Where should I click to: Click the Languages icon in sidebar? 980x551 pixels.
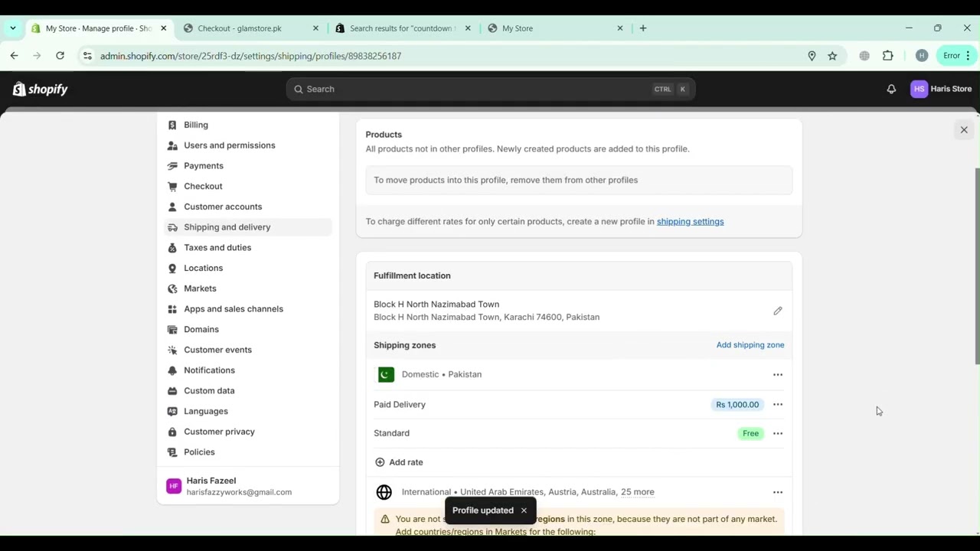tap(172, 411)
